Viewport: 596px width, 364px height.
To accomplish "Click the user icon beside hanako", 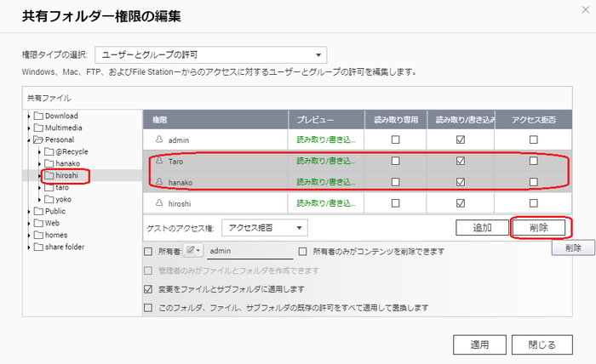I will point(159,182).
